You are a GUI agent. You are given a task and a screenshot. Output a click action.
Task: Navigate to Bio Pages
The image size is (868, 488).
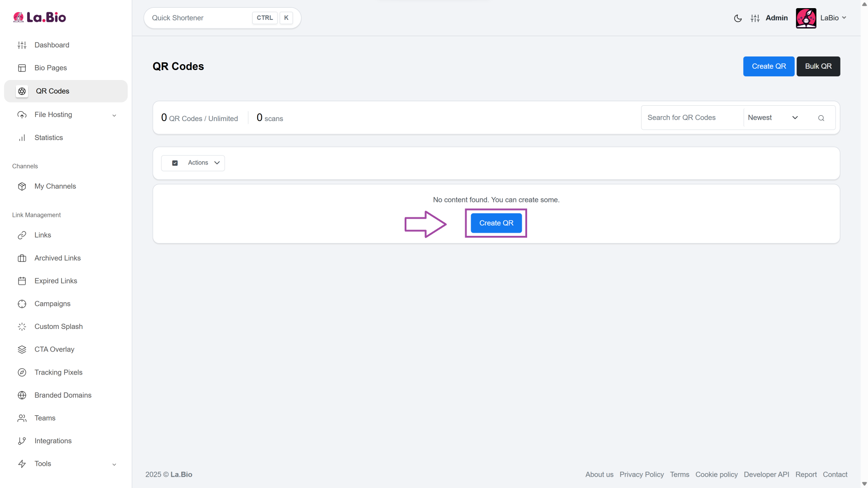tap(51, 68)
